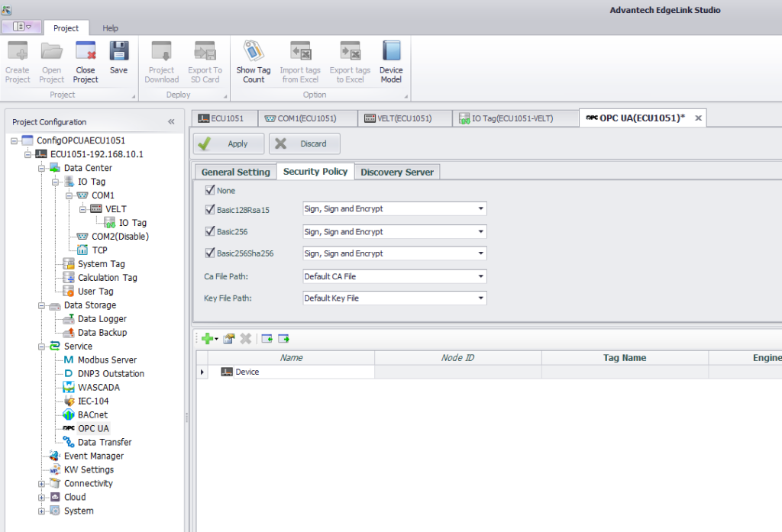Select KW Settings tree item
This screenshot has height=532, width=782.
point(89,469)
